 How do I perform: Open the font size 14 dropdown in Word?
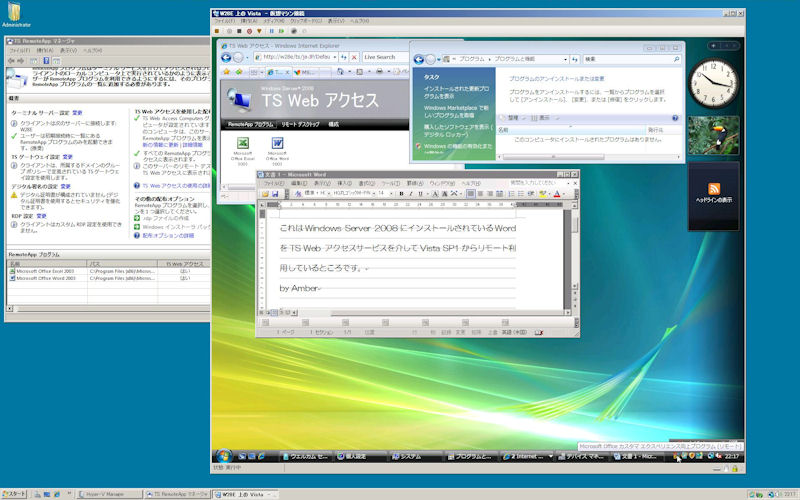point(391,193)
